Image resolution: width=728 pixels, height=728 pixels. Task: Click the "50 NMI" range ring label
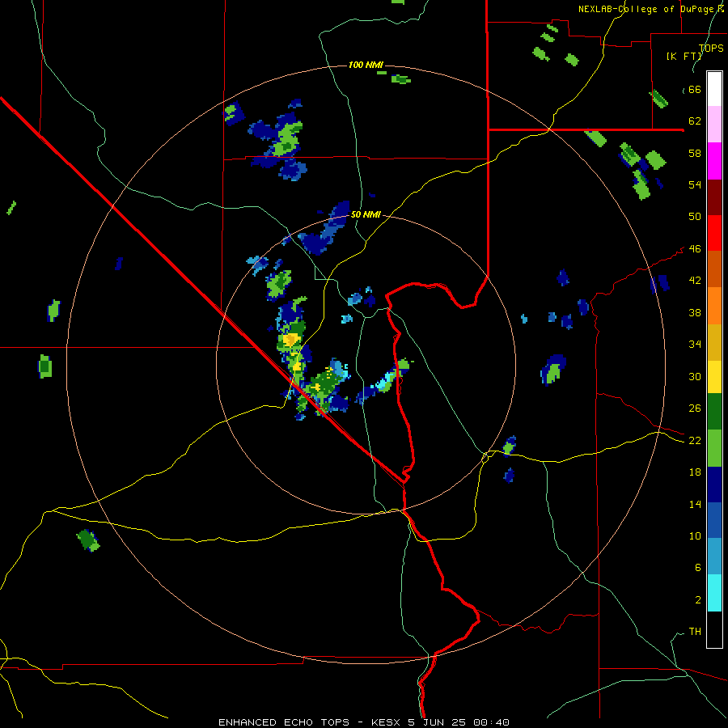click(366, 214)
